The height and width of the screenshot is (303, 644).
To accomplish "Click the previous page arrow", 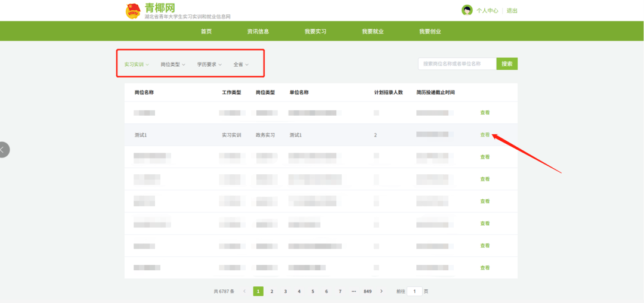I will pos(244,291).
